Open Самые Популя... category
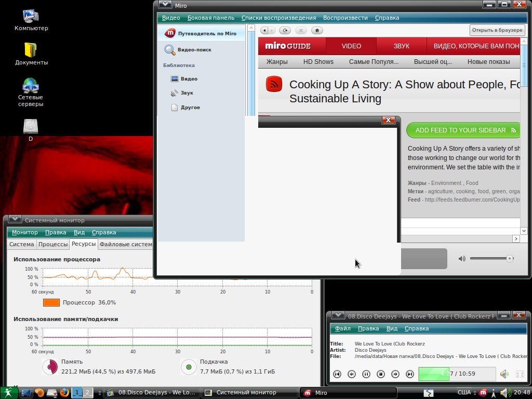The height and width of the screenshot is (399, 532). click(x=374, y=62)
